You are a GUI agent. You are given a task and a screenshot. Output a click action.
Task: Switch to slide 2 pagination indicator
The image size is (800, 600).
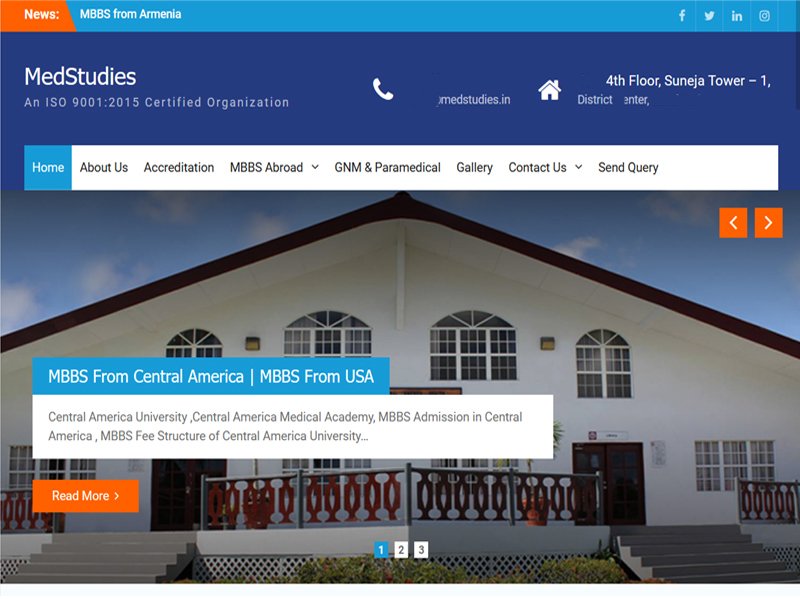pyautogui.click(x=401, y=550)
